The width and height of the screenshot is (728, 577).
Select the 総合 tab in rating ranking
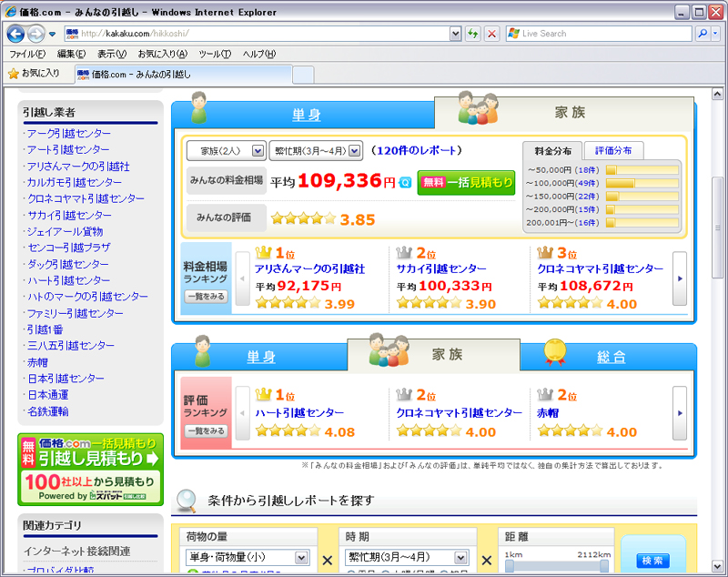611,358
